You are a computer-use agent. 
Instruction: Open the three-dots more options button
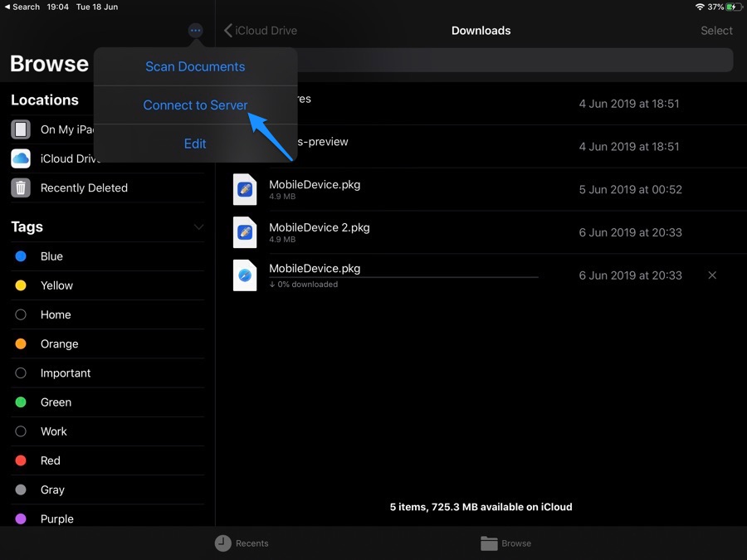[195, 31]
